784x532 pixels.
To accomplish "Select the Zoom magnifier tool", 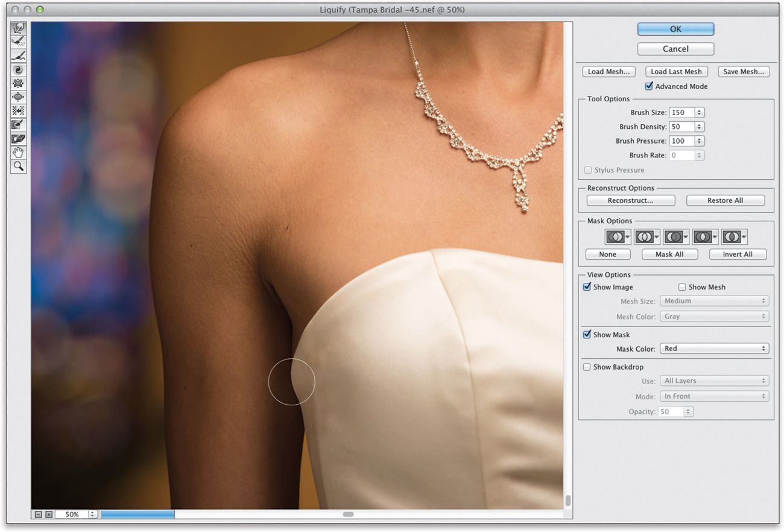I will [x=19, y=166].
